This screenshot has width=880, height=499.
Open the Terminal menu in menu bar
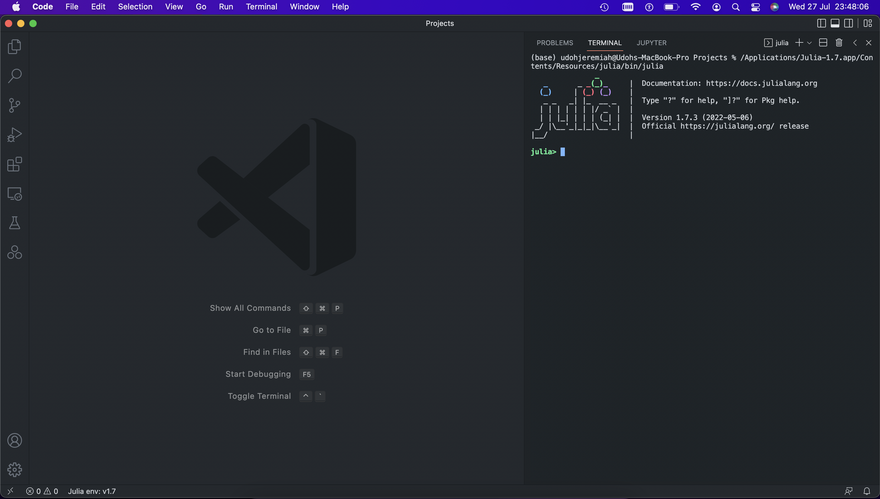[x=261, y=7]
